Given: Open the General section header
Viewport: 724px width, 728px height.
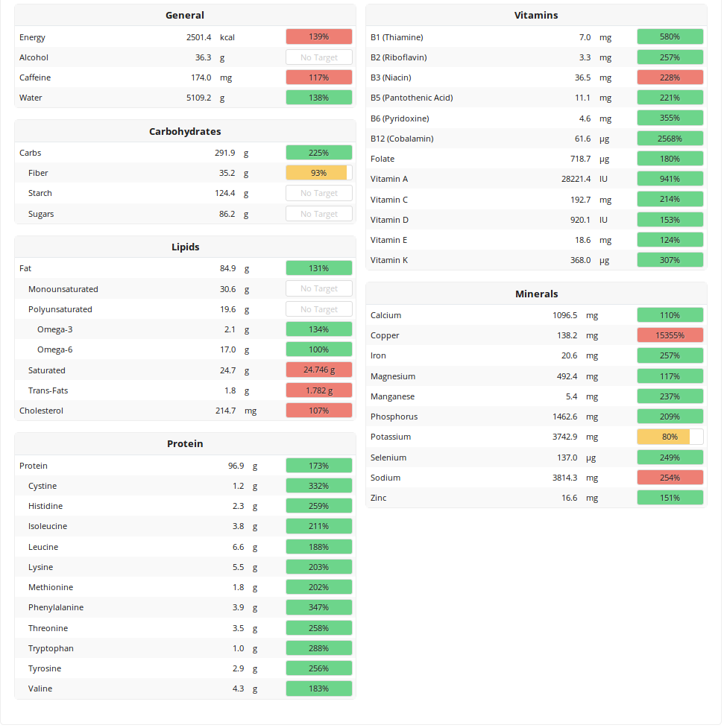Looking at the screenshot, I should point(185,16).
